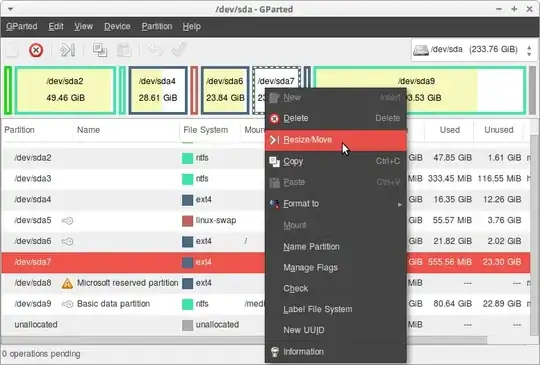The image size is (540, 365).
Task: Open the window menu arrow in the title bar
Action: pyautogui.click(x=11, y=9)
